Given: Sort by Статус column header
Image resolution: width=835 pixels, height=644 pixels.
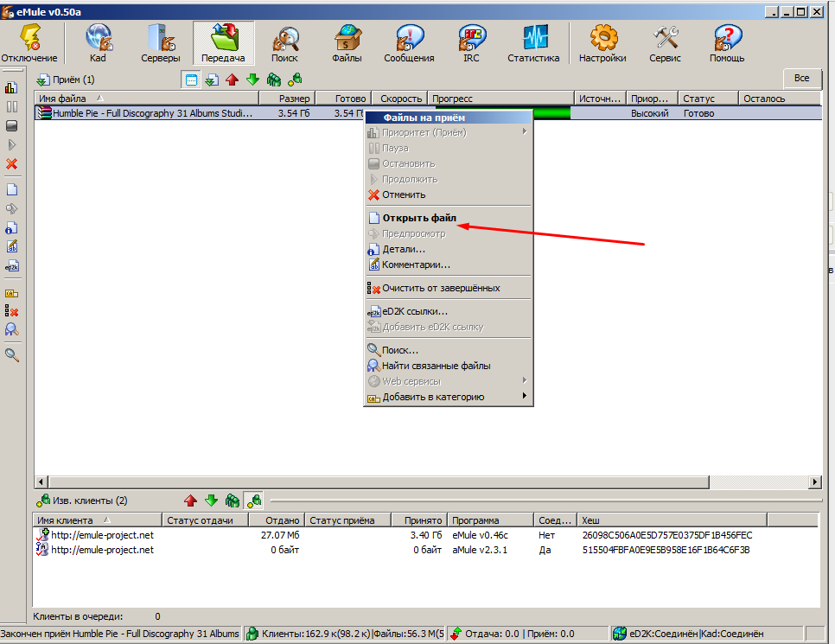Looking at the screenshot, I should (x=708, y=99).
